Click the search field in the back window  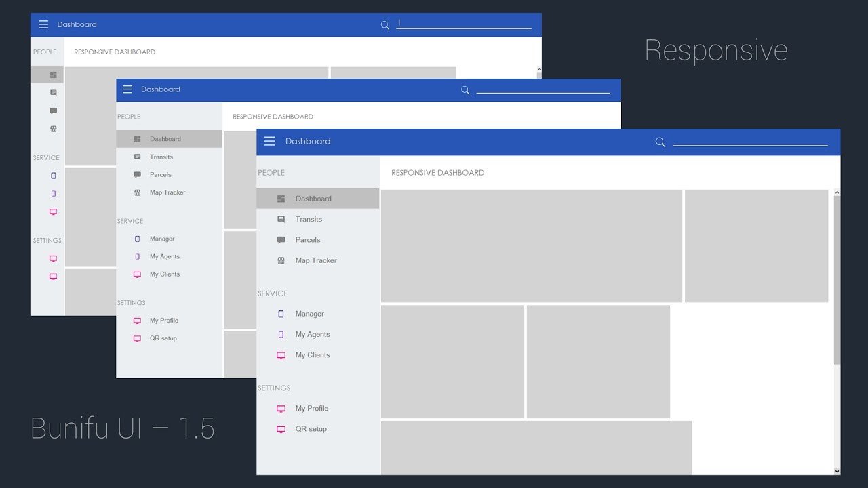[x=464, y=24]
